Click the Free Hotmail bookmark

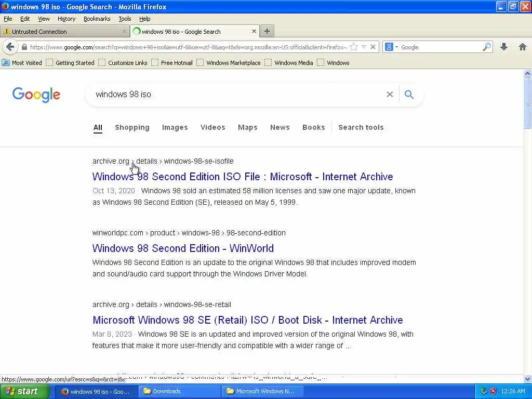[x=172, y=63]
